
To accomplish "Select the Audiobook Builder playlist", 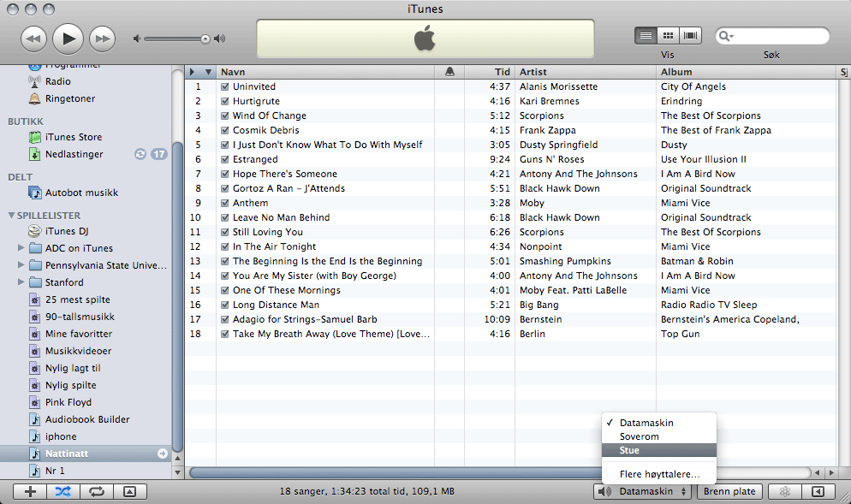I will point(87,419).
